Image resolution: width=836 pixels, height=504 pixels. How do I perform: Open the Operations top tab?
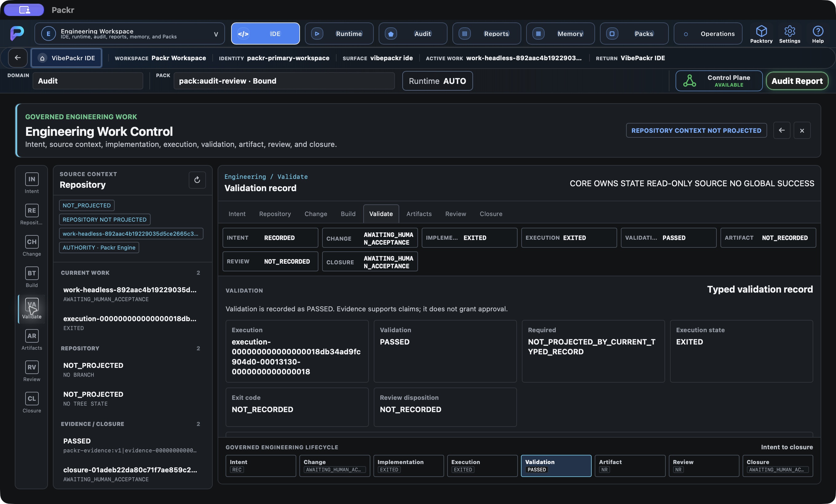tap(708, 33)
